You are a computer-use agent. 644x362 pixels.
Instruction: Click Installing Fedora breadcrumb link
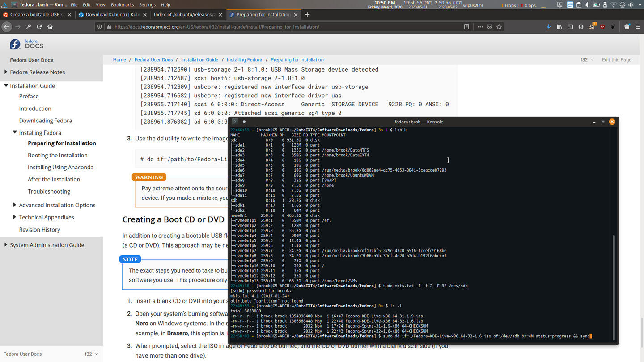click(244, 59)
